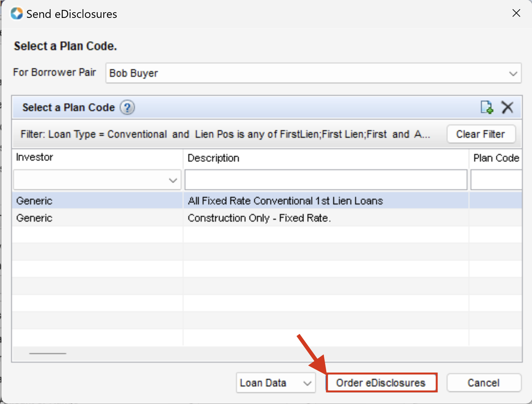The height and width of the screenshot is (404, 532).
Task: Click the horizontal scrollbar under the plan list
Action: (48, 354)
